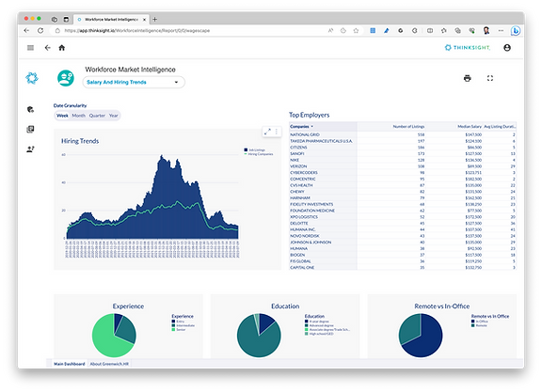This screenshot has height=392, width=542.
Task: Click the app back arrow icon
Action: coord(48,48)
